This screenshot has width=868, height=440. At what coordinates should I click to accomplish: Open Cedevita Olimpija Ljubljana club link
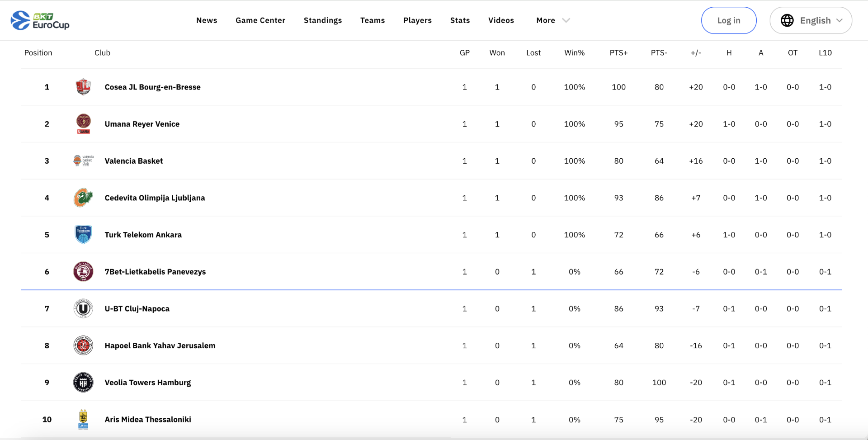pyautogui.click(x=155, y=198)
